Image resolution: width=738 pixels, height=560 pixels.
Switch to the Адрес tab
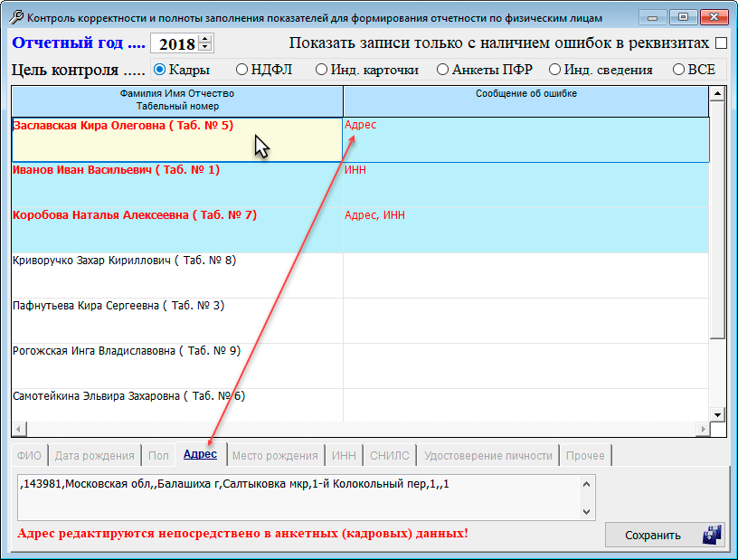coord(201,454)
